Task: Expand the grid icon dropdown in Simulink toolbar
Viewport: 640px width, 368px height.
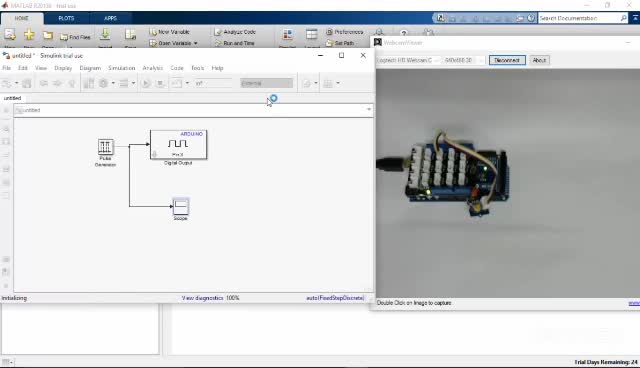Action: click(x=338, y=83)
